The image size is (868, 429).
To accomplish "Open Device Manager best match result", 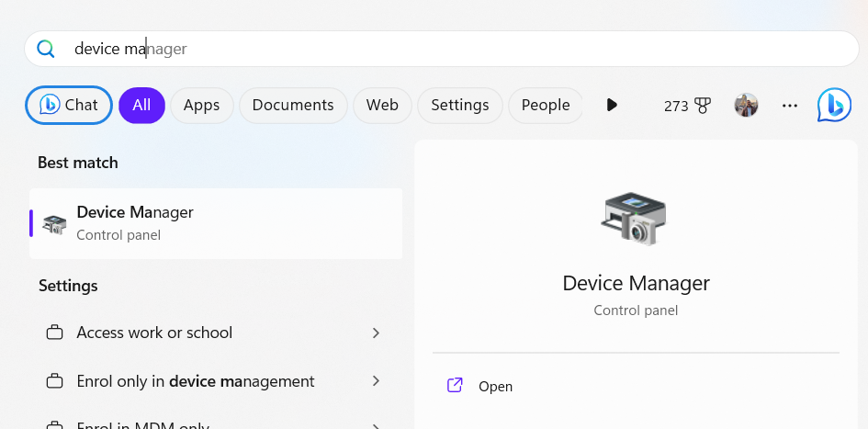I will pyautogui.click(x=216, y=223).
